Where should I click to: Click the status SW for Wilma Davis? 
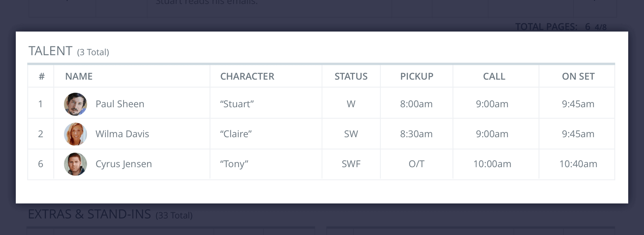(351, 134)
